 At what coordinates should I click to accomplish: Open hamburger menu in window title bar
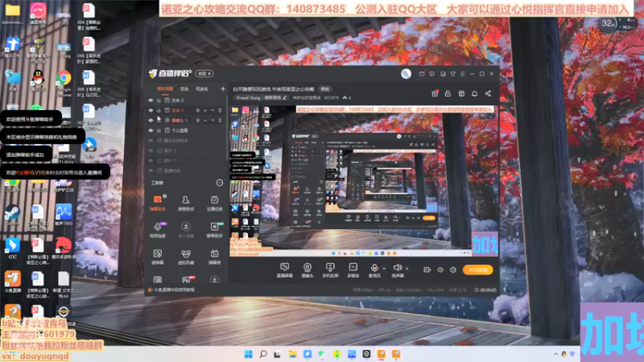(x=462, y=74)
